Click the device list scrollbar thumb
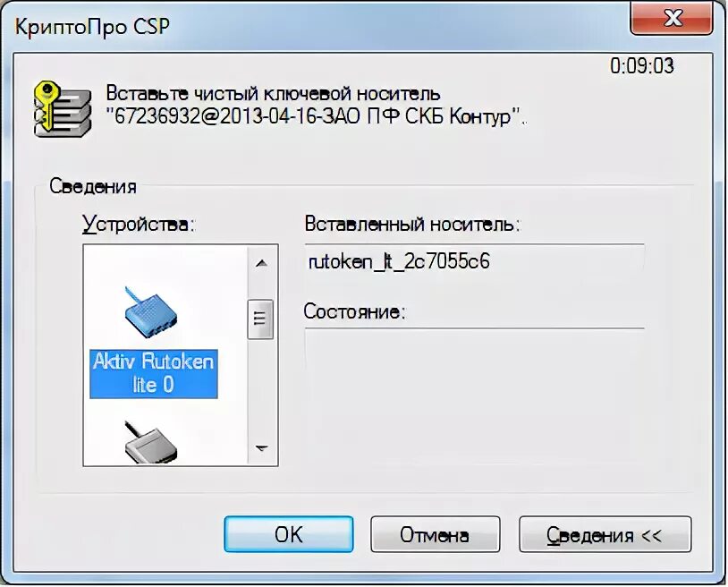The height and width of the screenshot is (587, 728). (260, 319)
